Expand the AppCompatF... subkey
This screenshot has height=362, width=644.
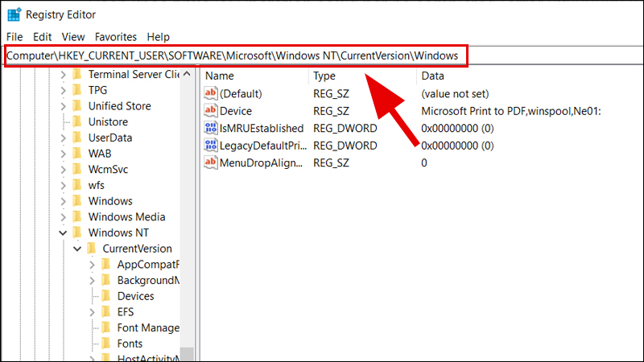[92, 265]
